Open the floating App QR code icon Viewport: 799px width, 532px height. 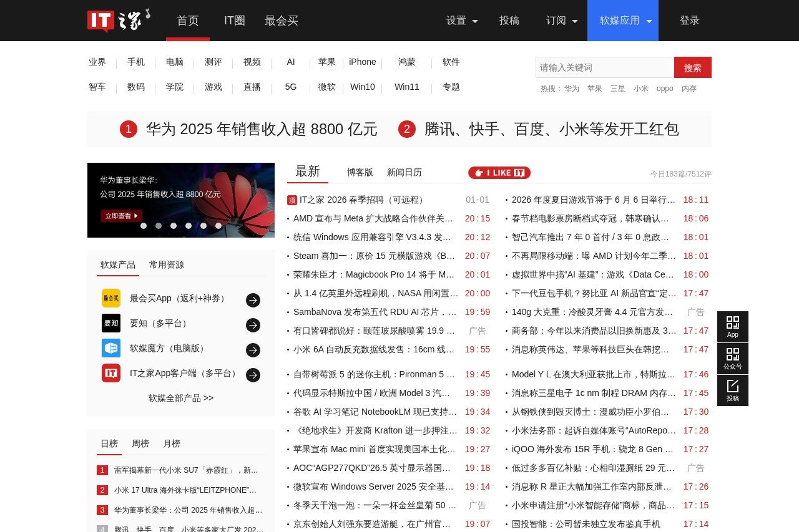(733, 327)
